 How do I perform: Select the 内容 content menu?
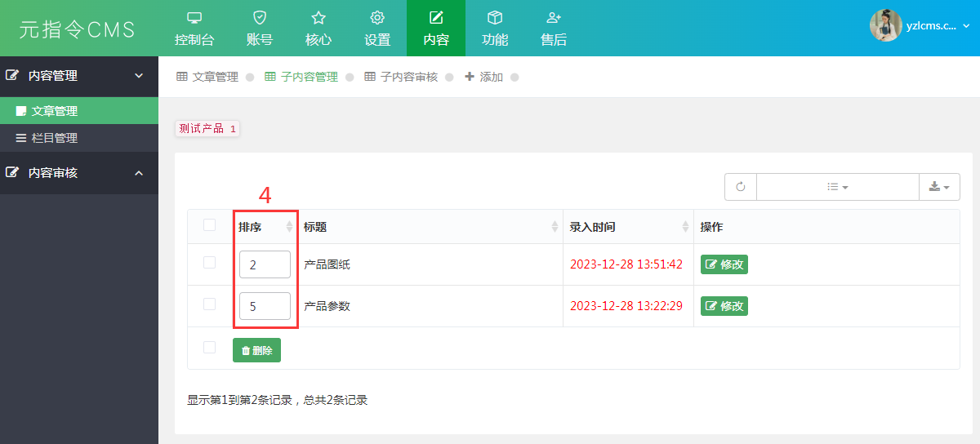tap(436, 29)
